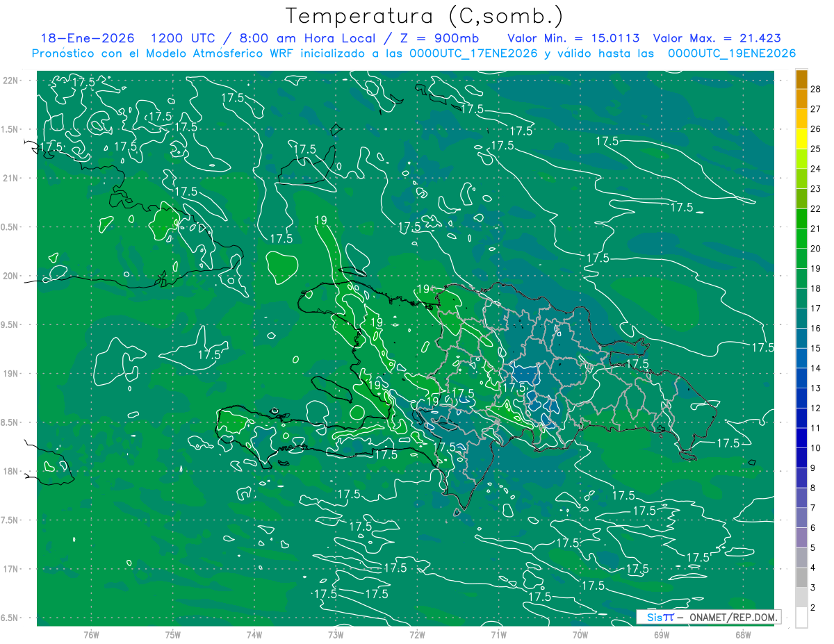Click 'Valor Min. = 15.0113' in the header
Viewport: 834px width, 644px height.
pyautogui.click(x=573, y=38)
